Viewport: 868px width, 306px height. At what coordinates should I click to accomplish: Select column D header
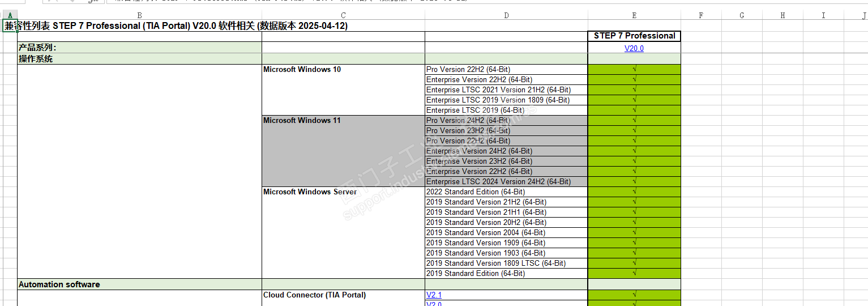coord(506,15)
